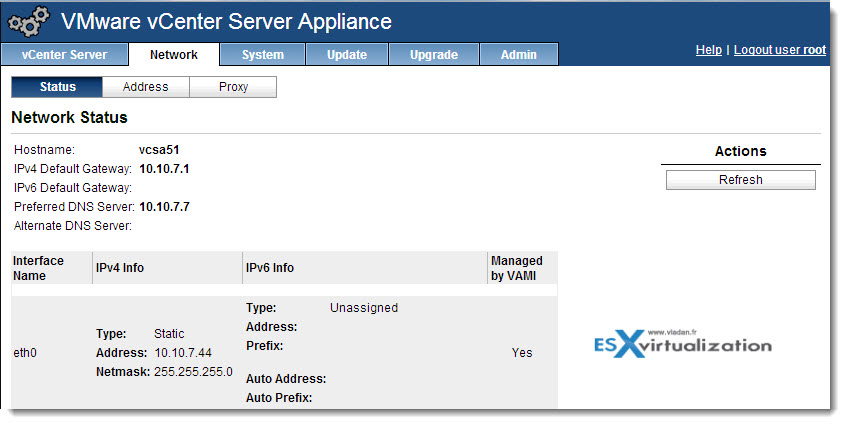Click the Help link
This screenshot has height=424, width=845.
click(708, 50)
